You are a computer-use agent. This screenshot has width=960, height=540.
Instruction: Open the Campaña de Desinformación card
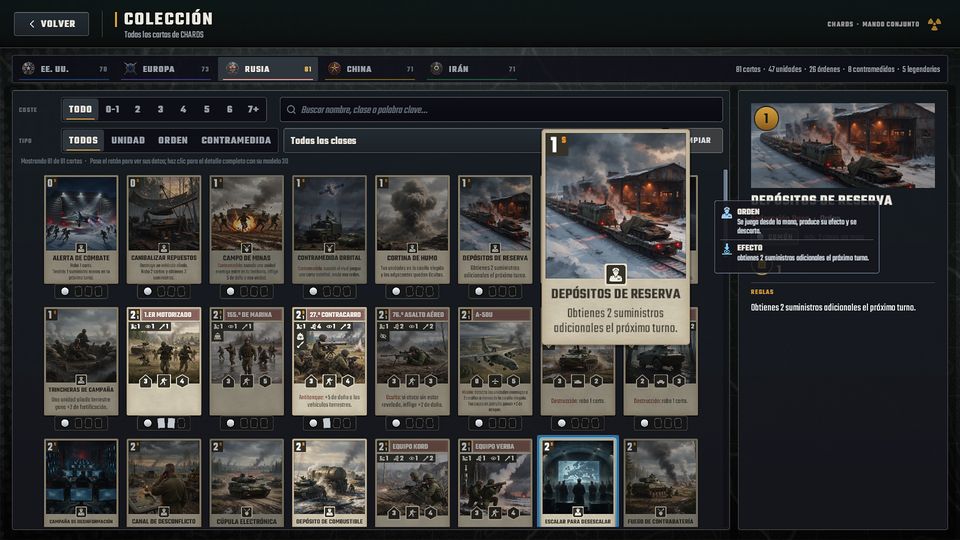click(81, 482)
